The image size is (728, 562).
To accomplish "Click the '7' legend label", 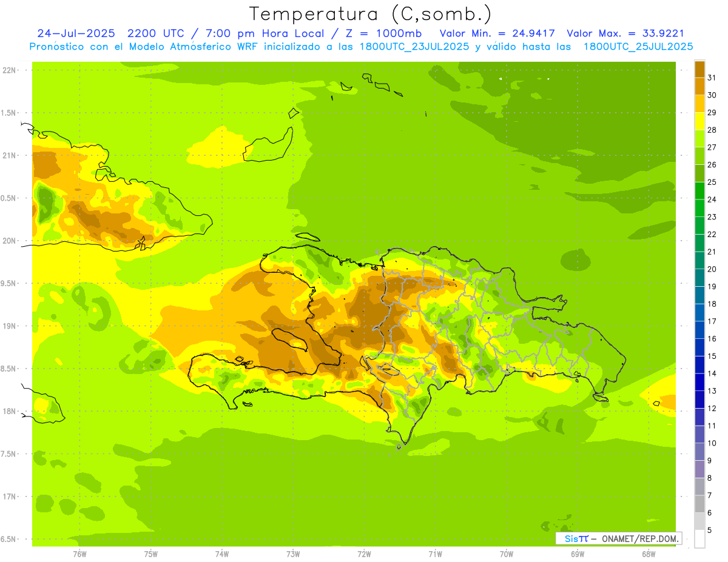I will (x=710, y=495).
